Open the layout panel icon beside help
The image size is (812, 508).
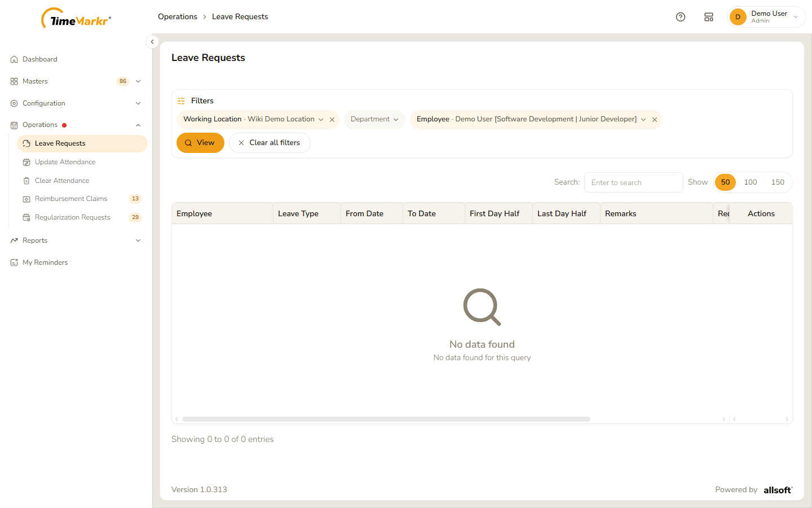coord(709,17)
